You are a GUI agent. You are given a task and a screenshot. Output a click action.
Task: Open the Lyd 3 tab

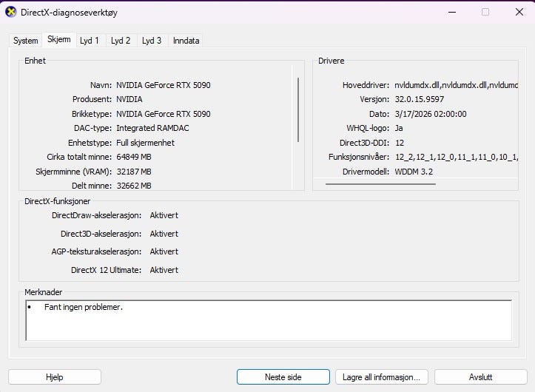[152, 41]
